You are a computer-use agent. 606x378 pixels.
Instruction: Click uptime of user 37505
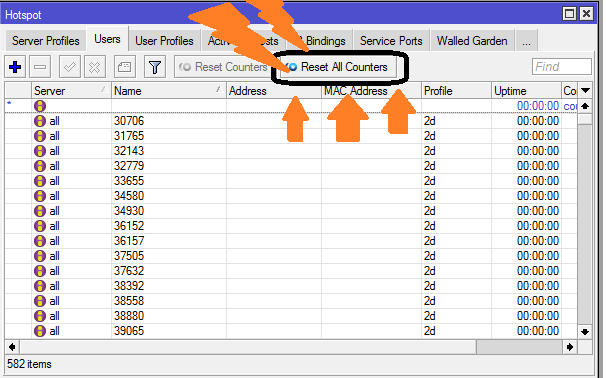point(538,256)
